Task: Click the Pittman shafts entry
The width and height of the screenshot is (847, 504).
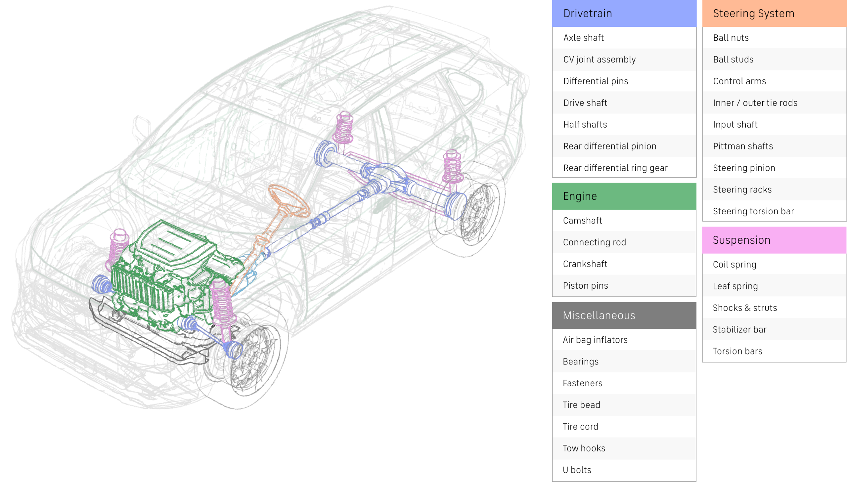Action: [774, 147]
